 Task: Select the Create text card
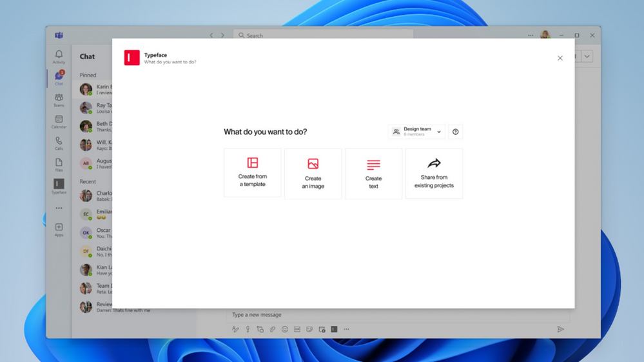[373, 174]
